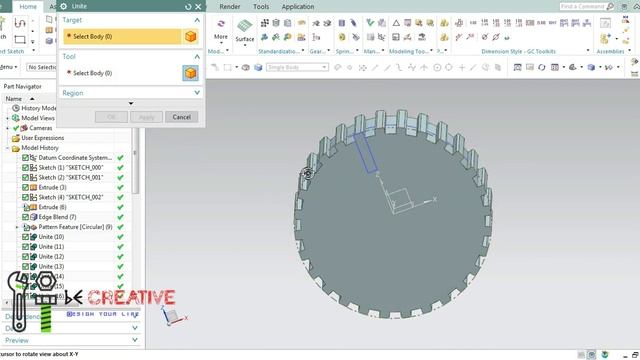Click the Cameras icon in Part Navigator
The width and height of the screenshot is (640, 360).
pyautogui.click(x=24, y=128)
